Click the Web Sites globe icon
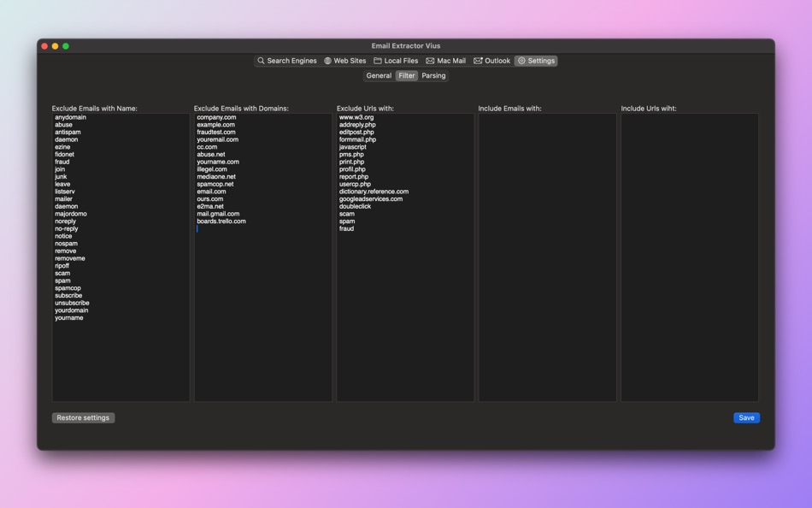812x508 pixels. 327,61
